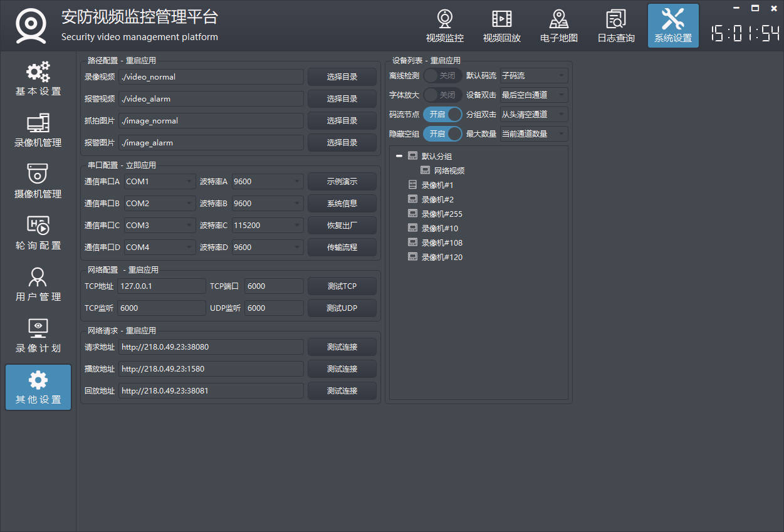The height and width of the screenshot is (532, 784).
Task: Enable the 离线检测 offline detection toggle
Action: [442, 76]
